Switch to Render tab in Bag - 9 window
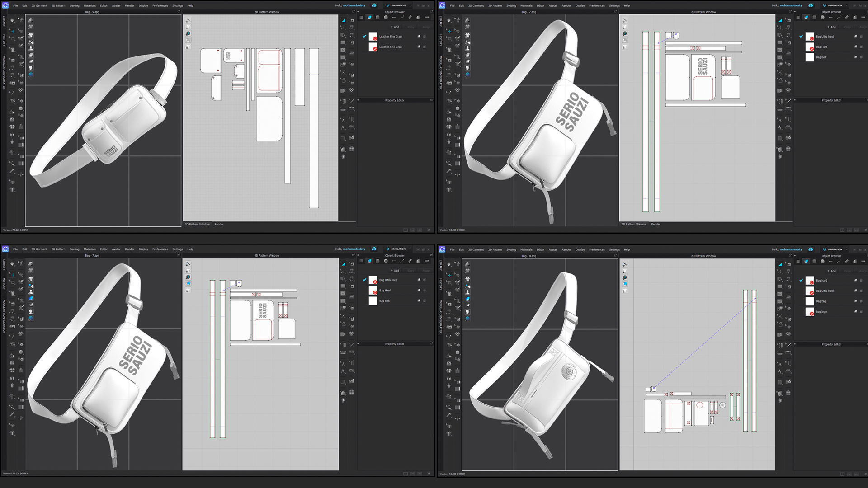The width and height of the screenshot is (868, 488). [x=219, y=224]
